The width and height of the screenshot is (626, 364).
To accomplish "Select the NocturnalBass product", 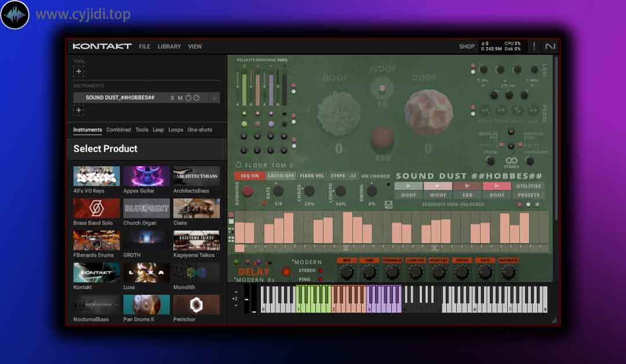I will [96, 308].
